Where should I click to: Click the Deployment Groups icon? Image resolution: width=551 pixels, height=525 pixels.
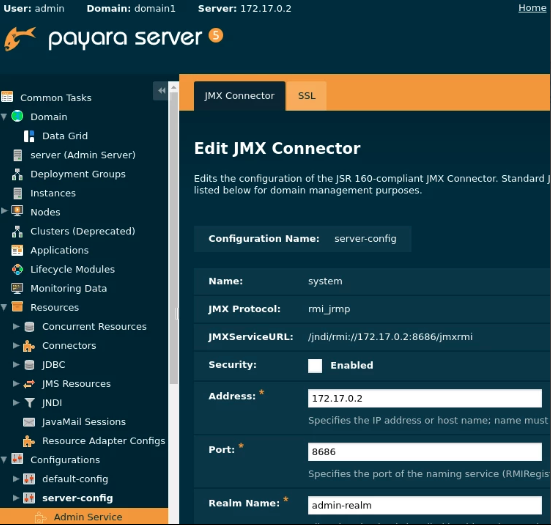(17, 174)
